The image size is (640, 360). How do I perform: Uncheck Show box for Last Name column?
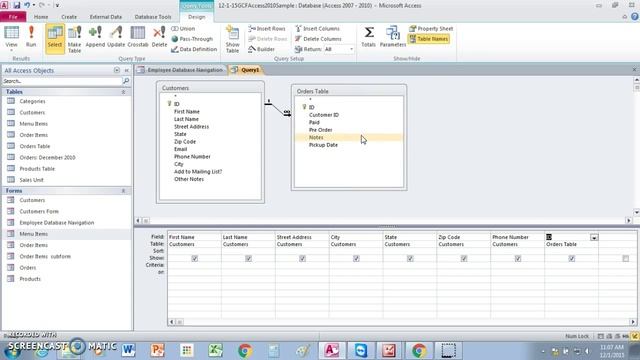(249, 258)
